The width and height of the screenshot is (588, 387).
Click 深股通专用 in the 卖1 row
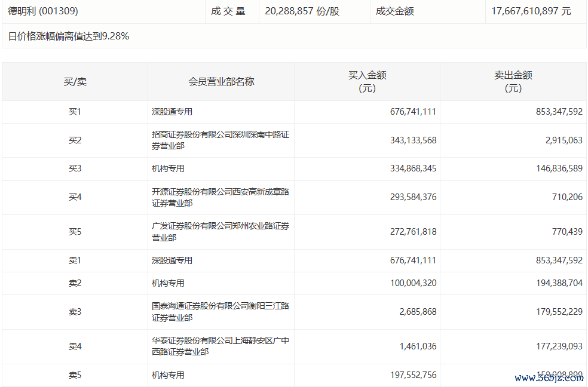point(171,260)
